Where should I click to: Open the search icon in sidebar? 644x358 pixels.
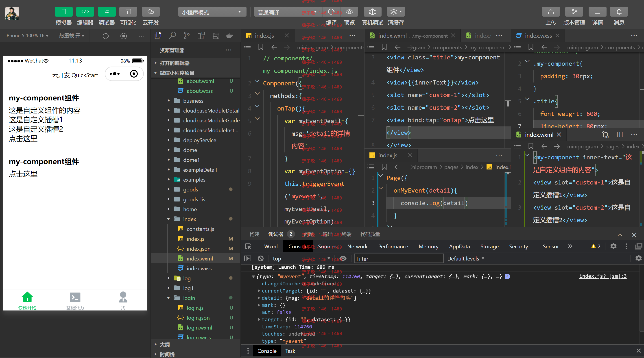pos(172,36)
